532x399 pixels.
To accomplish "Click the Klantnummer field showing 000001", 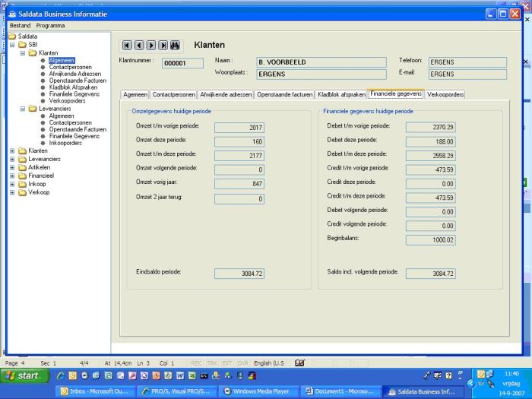I will (x=182, y=63).
